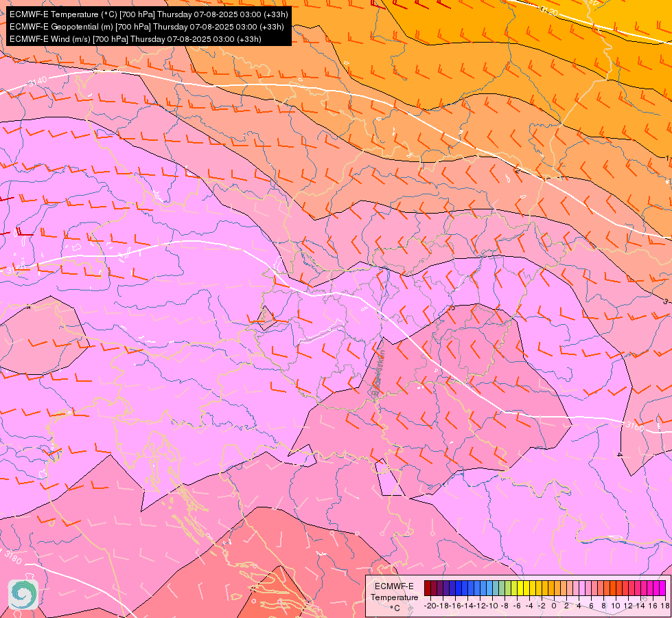Select the ECMWF-E Temperature (°C) title line
The width and height of the screenshot is (672, 618).
149,14
